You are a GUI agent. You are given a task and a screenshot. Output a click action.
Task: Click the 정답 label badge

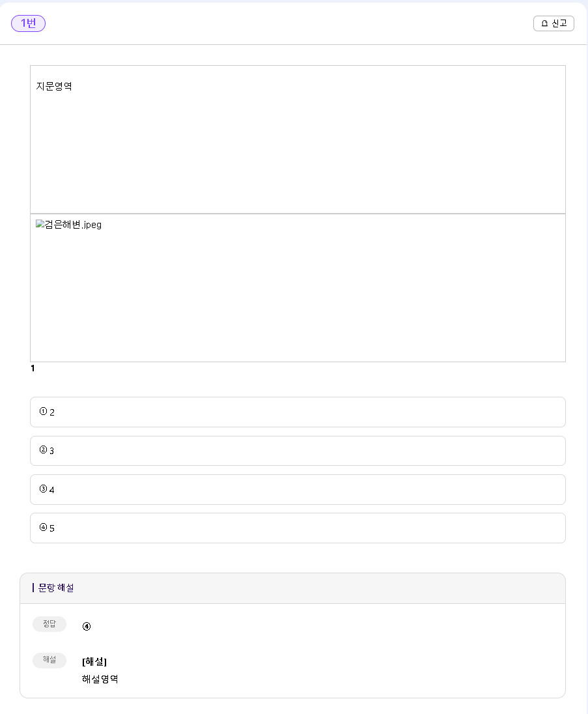49,623
